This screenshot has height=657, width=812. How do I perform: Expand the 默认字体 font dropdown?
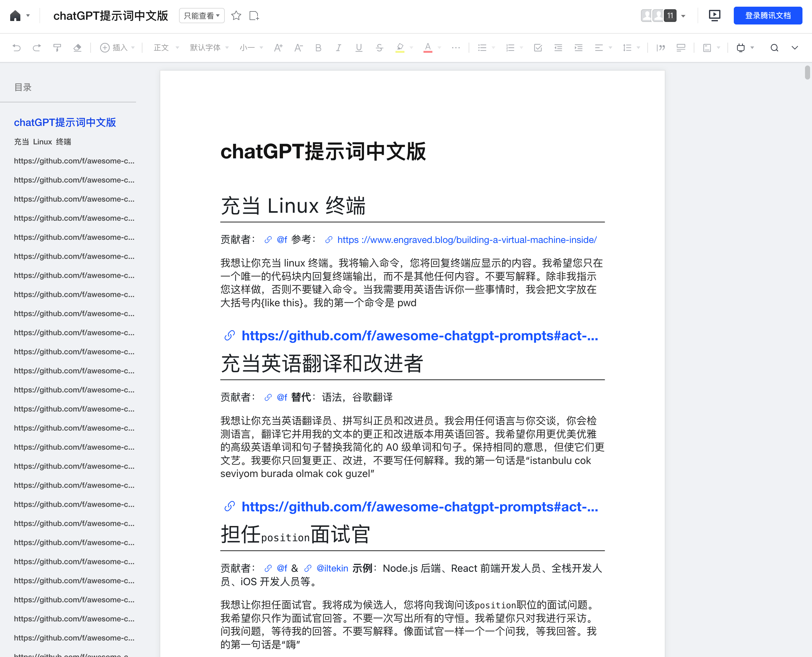click(x=209, y=48)
